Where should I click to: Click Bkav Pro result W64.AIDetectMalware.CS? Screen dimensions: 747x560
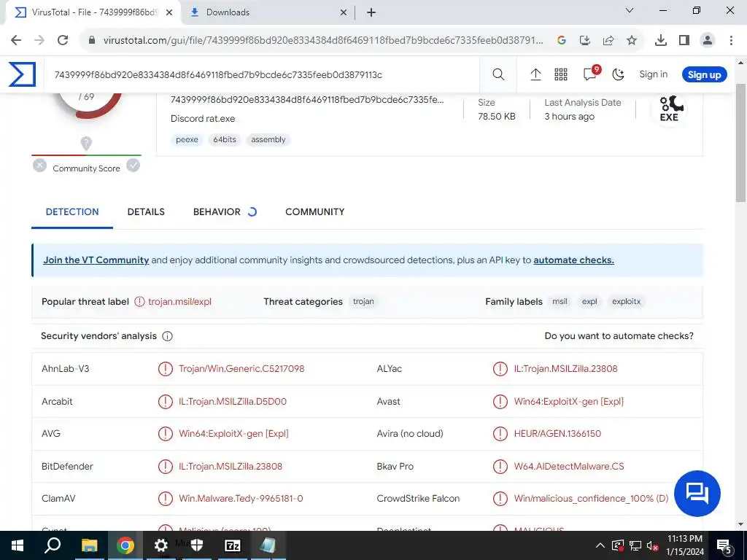tap(569, 466)
